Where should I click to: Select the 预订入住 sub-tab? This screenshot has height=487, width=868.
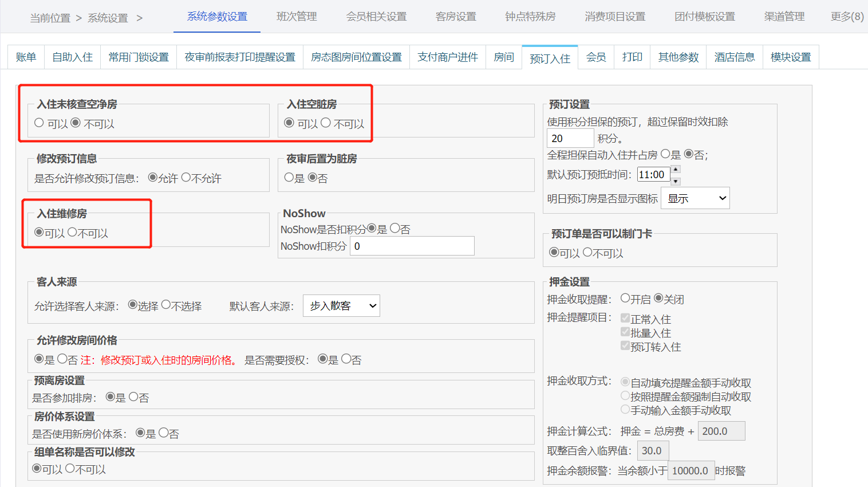[x=550, y=58]
